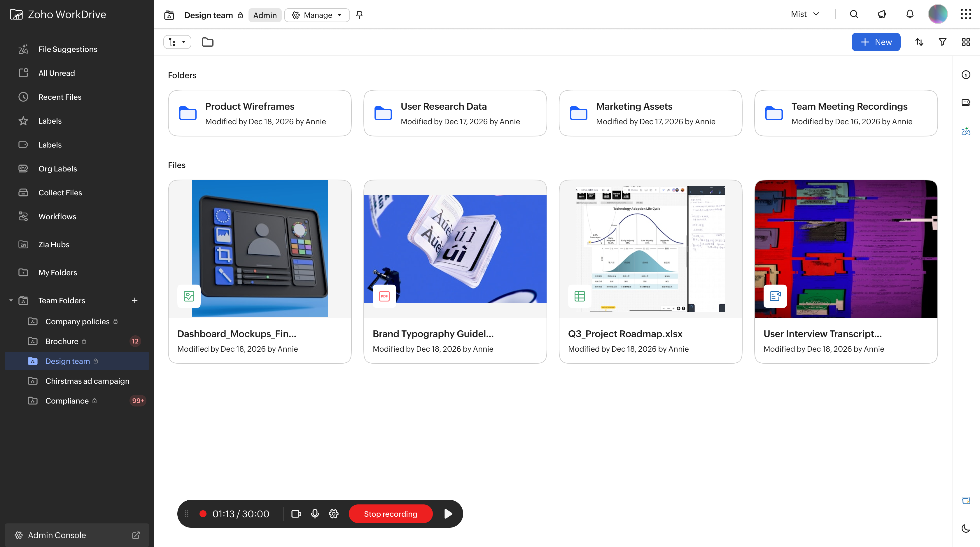Select Chirstmas ad campaign folder
Screen dimensions: 980x547
(77, 381)
